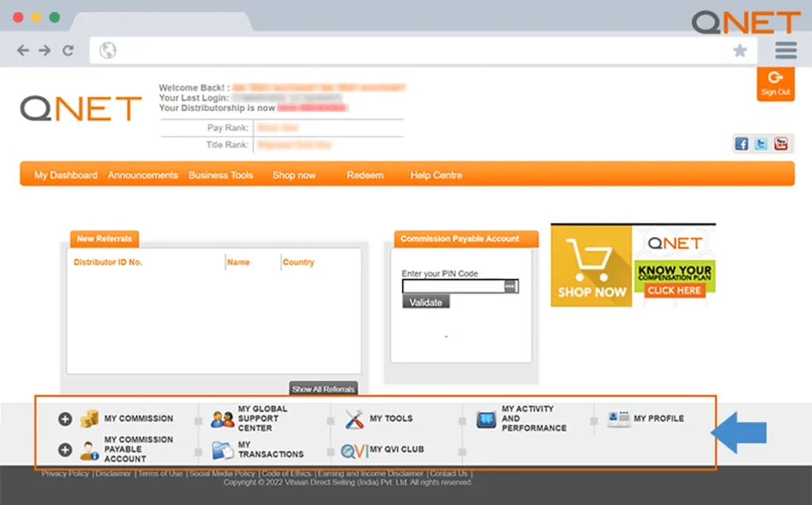Open Privacy Policy footer link
812x505 pixels.
[x=65, y=473]
